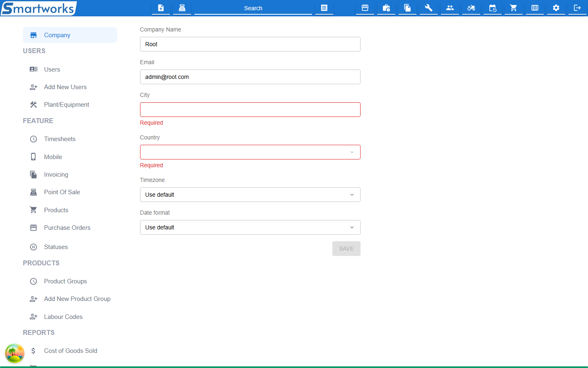
Task: Open the Country dropdown
Action: [250, 152]
